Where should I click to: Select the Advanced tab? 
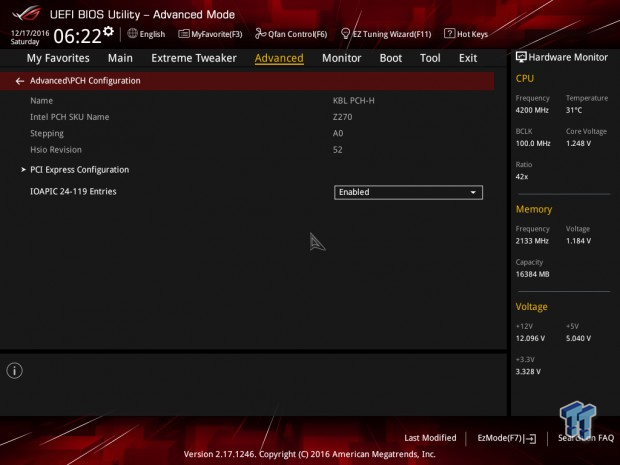click(x=279, y=58)
